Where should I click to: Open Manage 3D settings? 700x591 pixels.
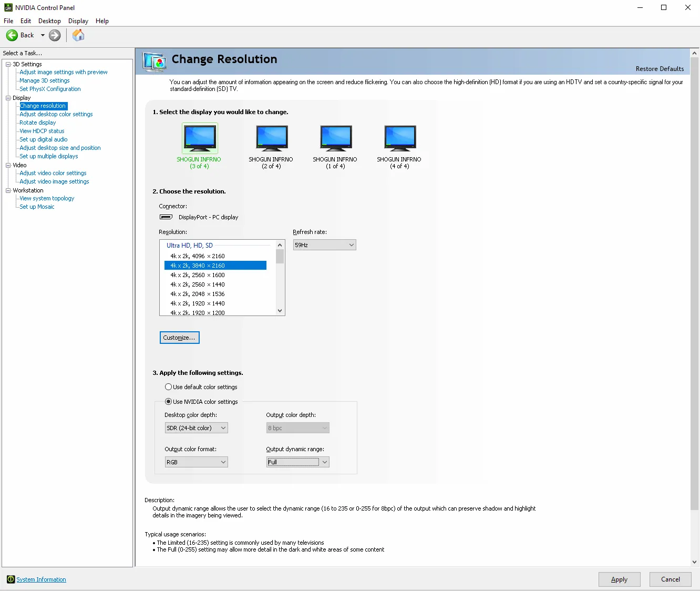click(45, 80)
